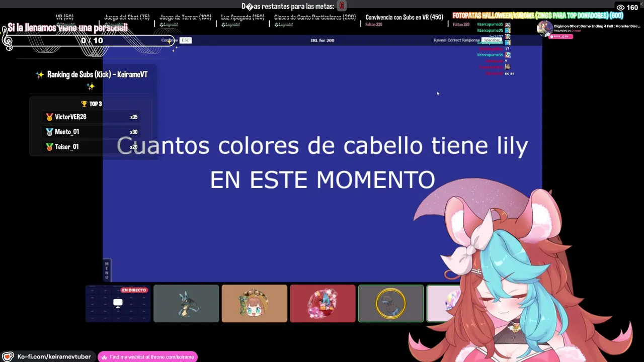Click the Ranking de Subs (Kick) heading

pyautogui.click(x=97, y=74)
